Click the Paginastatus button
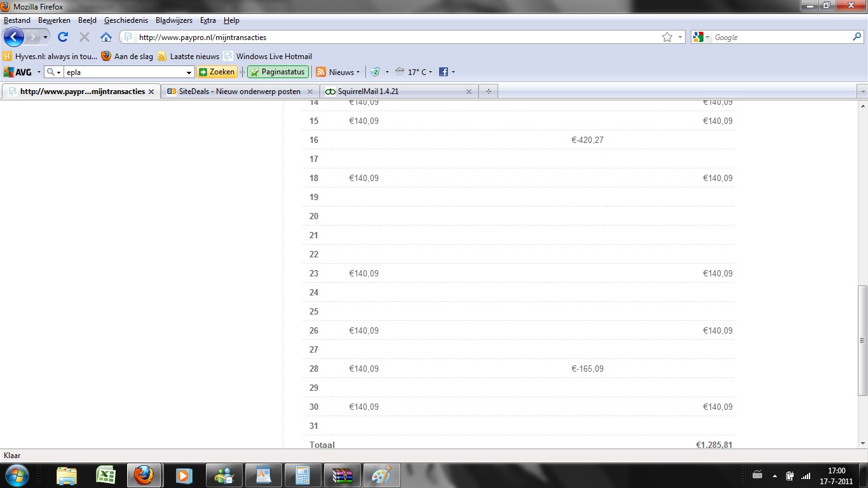Image resolution: width=868 pixels, height=488 pixels. pyautogui.click(x=278, y=72)
